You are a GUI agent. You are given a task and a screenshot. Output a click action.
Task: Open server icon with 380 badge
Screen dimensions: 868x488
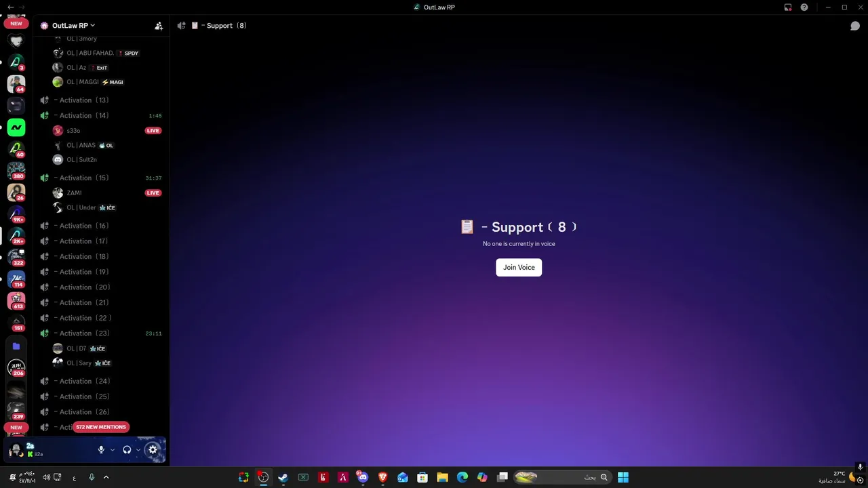coord(16,170)
